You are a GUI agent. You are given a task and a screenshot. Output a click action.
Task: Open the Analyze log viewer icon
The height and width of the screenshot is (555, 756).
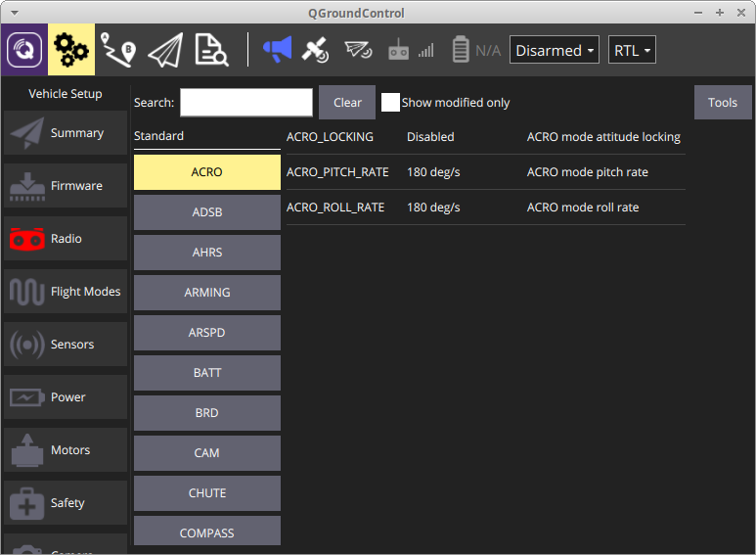click(211, 50)
